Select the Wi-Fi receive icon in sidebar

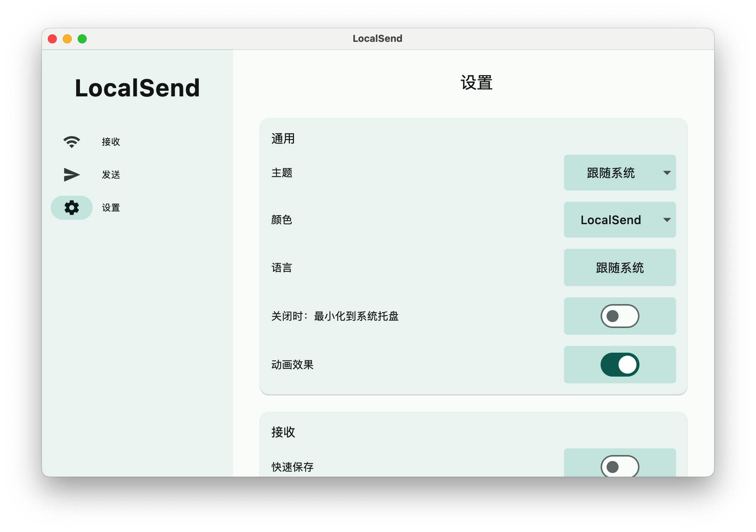[71, 141]
